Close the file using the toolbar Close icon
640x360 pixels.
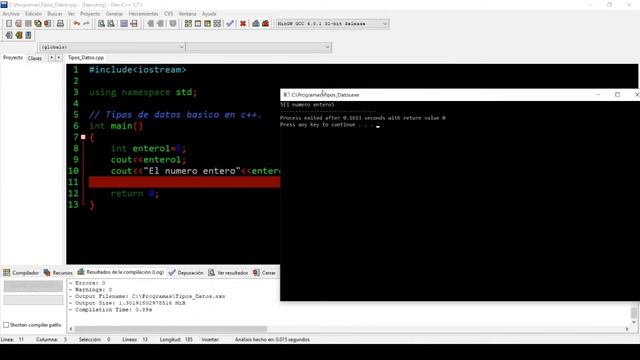[x=48, y=24]
